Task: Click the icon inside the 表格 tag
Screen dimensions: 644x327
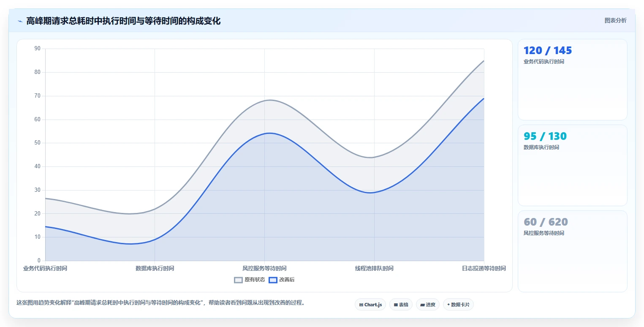Action: [x=396, y=305]
